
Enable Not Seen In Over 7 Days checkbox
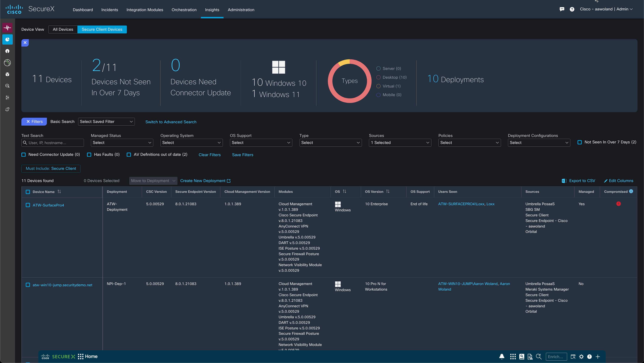[x=579, y=142]
